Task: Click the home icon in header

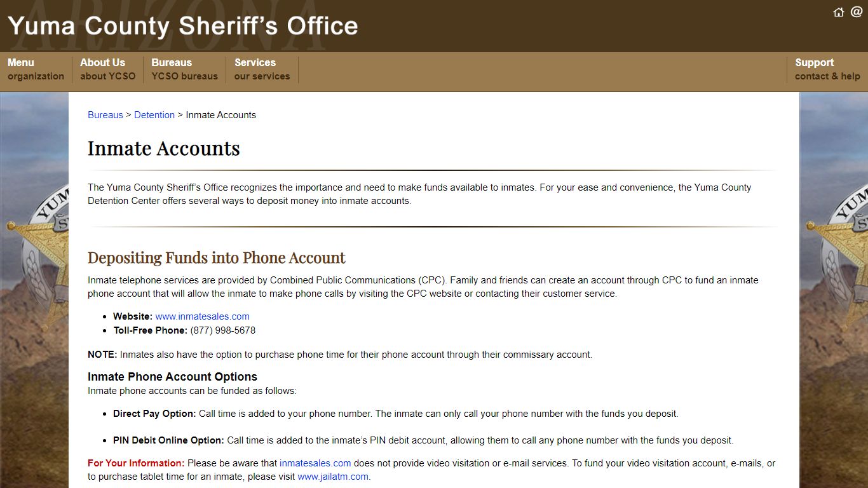Action: tap(839, 12)
